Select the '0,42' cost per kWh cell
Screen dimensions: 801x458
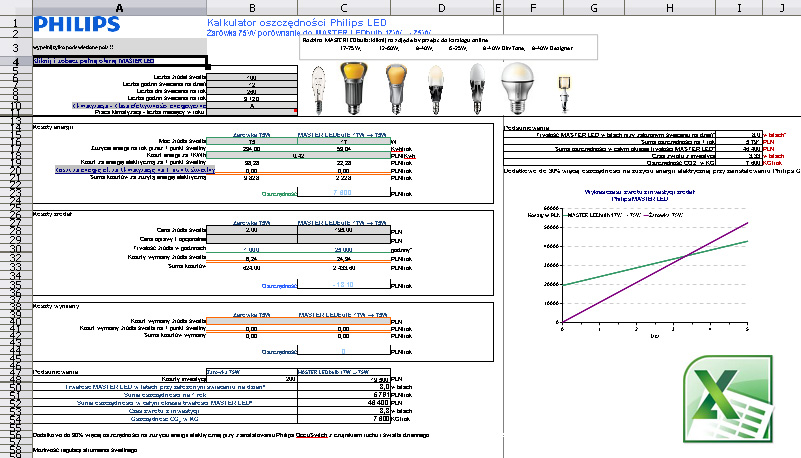pyautogui.click(x=298, y=156)
